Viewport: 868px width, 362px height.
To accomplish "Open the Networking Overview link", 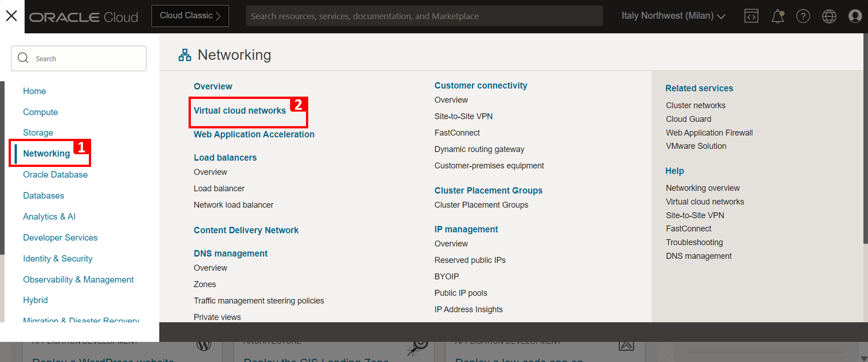I will [x=213, y=86].
